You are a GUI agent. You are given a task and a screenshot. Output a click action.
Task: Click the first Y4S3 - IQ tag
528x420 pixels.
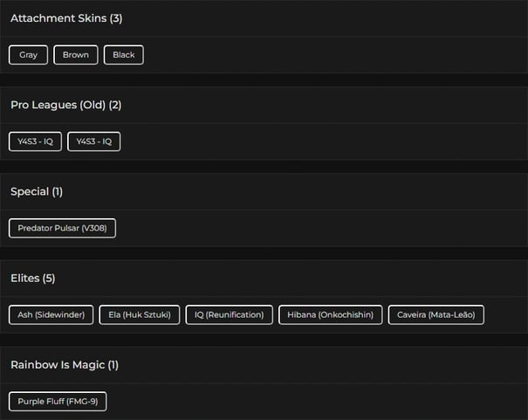tap(36, 141)
